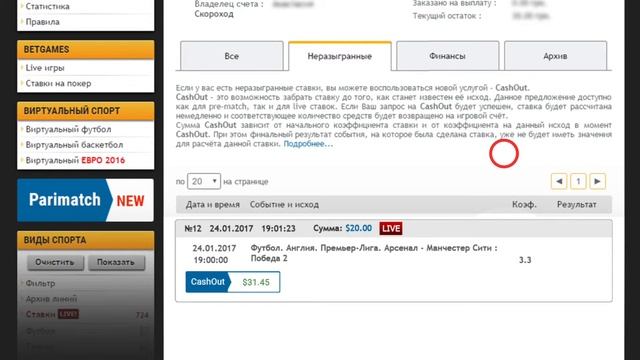The image size is (640, 360).
Task: Click the coefficient value 3.3
Action: click(525, 260)
